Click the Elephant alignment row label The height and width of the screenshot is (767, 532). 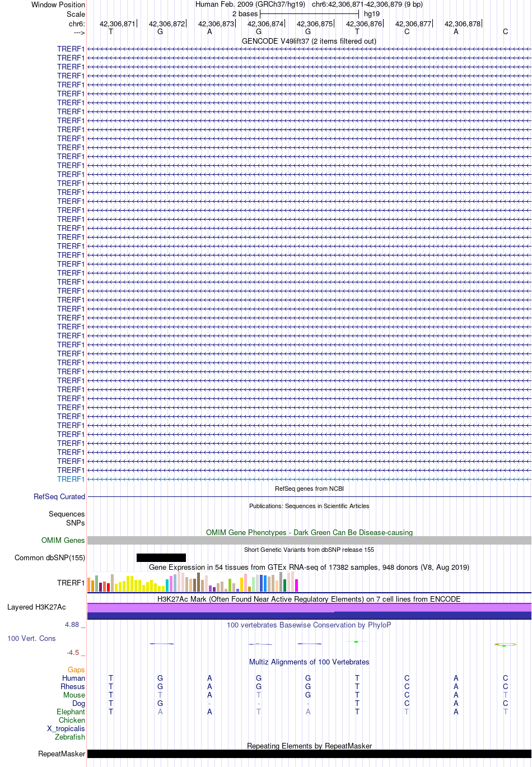click(x=71, y=712)
